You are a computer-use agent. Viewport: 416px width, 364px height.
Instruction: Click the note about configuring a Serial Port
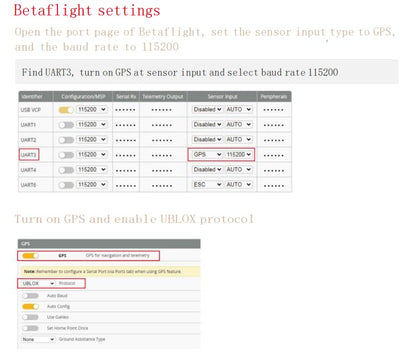tap(110, 271)
